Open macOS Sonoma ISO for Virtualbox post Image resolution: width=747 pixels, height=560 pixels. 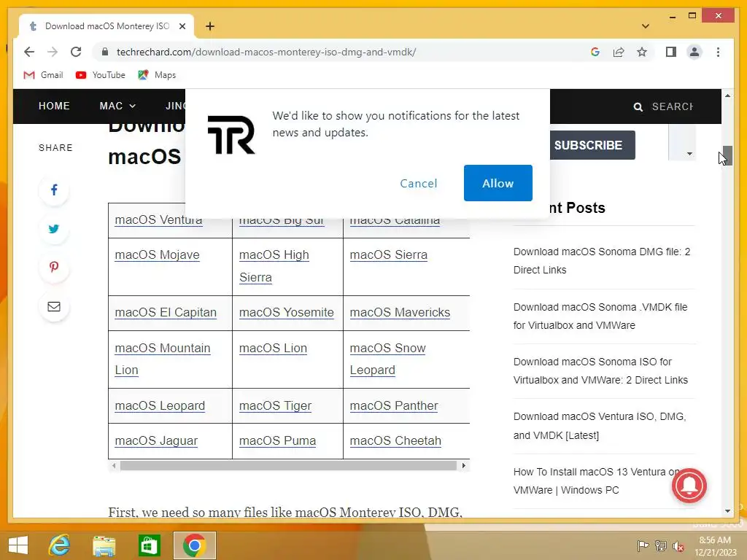pyautogui.click(x=600, y=371)
